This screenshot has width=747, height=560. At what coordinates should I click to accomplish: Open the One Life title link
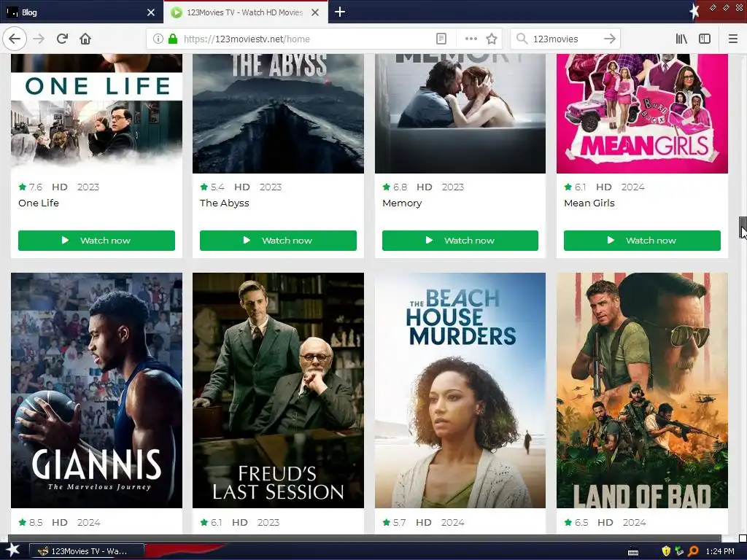click(39, 203)
